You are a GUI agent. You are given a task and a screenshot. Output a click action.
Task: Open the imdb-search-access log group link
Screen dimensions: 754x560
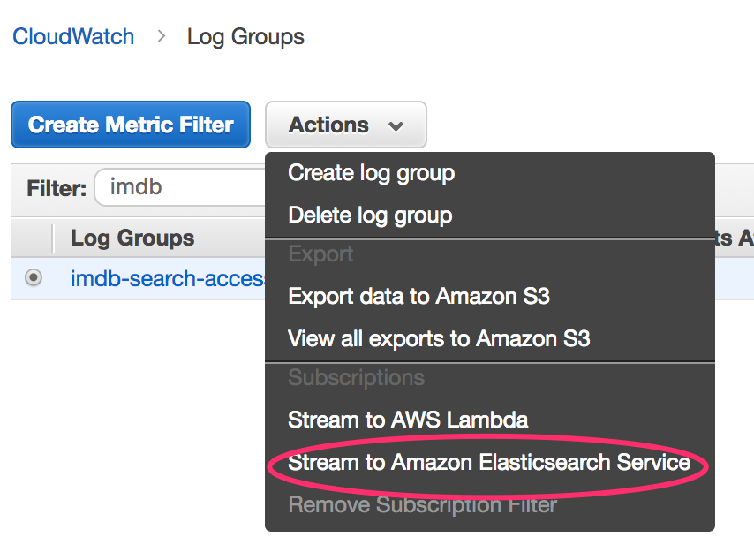(168, 279)
